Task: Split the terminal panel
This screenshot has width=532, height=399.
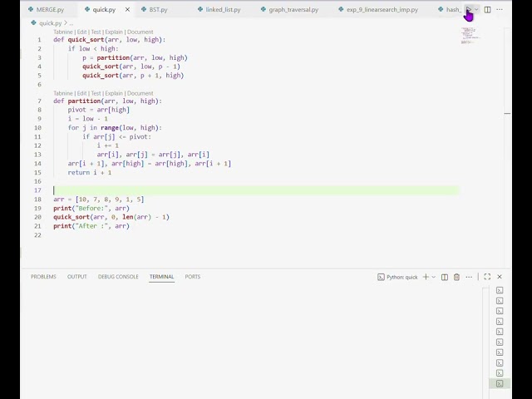Action: pos(445,277)
